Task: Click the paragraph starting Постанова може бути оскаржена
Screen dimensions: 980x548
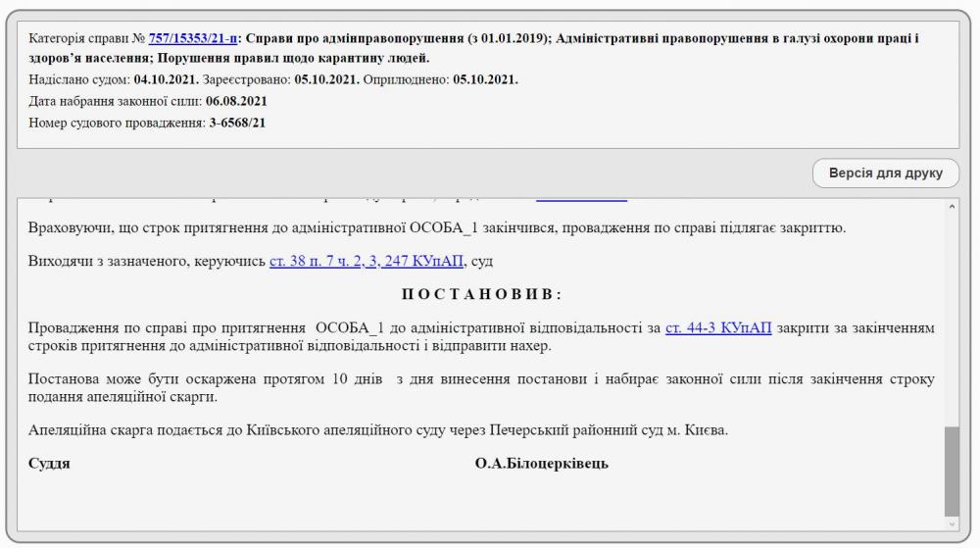Action: point(480,388)
